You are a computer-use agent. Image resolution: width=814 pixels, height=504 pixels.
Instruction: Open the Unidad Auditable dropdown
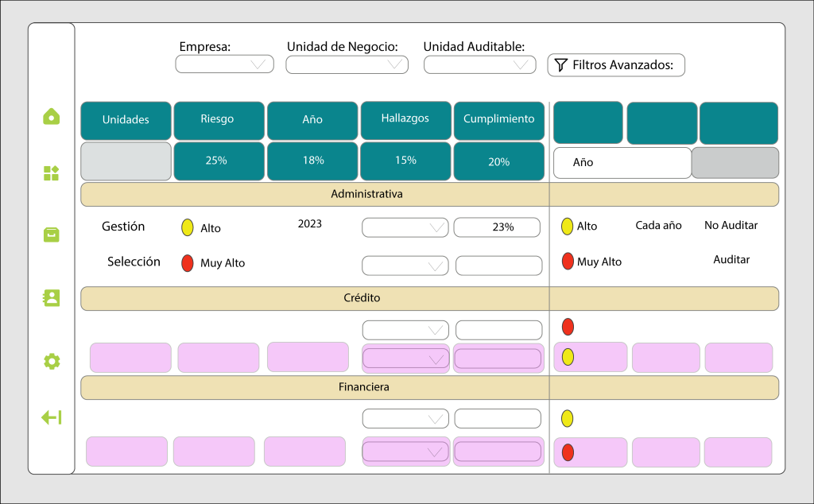479,64
